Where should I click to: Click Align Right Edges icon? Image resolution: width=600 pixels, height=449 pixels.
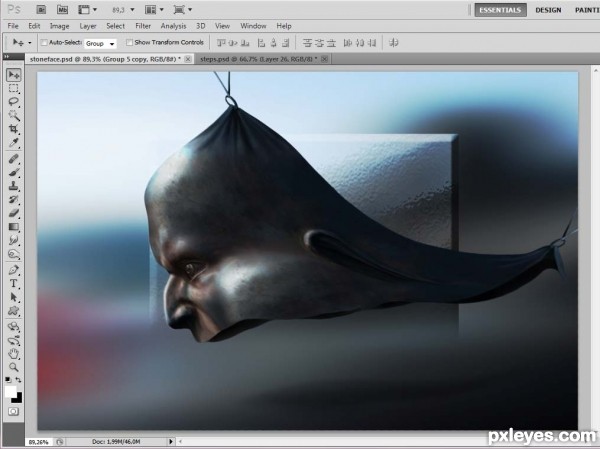pyautogui.click(x=285, y=42)
